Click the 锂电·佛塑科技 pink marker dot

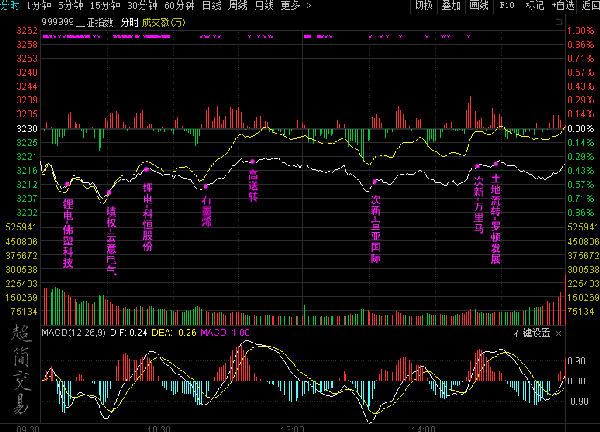click(x=67, y=184)
